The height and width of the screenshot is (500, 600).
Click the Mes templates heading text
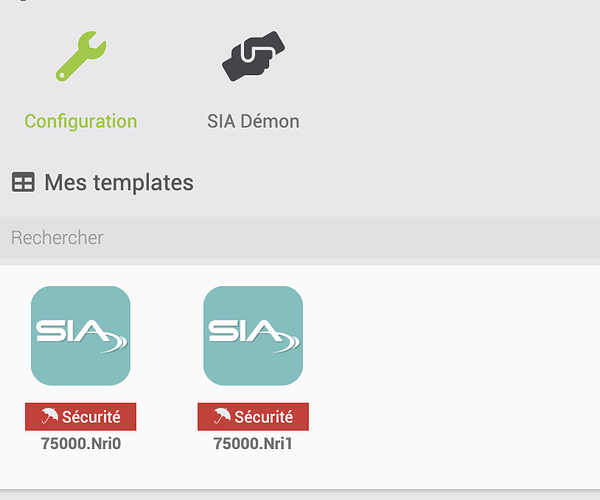(x=119, y=182)
